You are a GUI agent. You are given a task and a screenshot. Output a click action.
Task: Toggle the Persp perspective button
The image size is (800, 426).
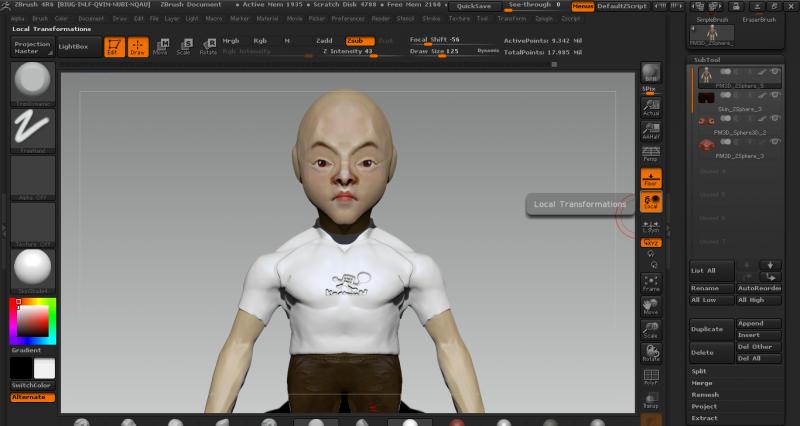click(x=651, y=154)
